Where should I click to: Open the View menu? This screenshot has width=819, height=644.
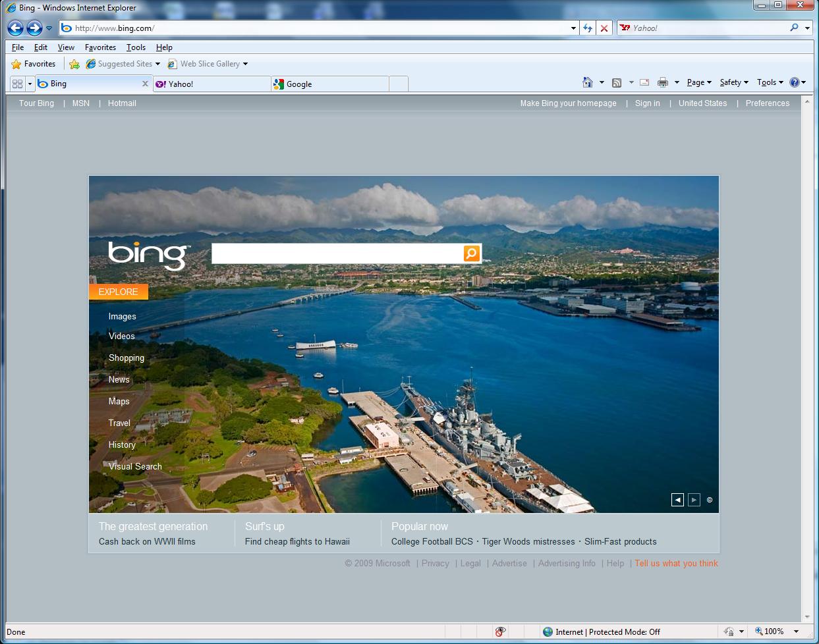pyautogui.click(x=66, y=47)
